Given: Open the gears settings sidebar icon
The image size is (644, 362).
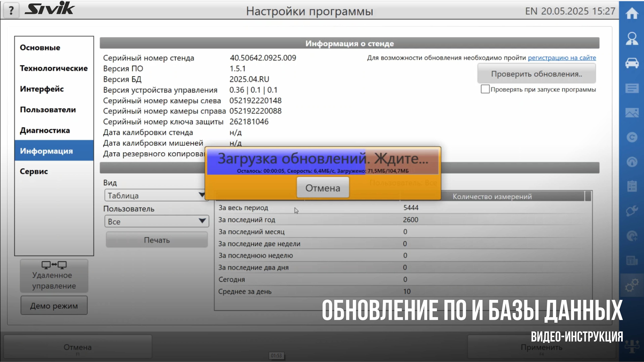Looking at the screenshot, I should tap(632, 285).
